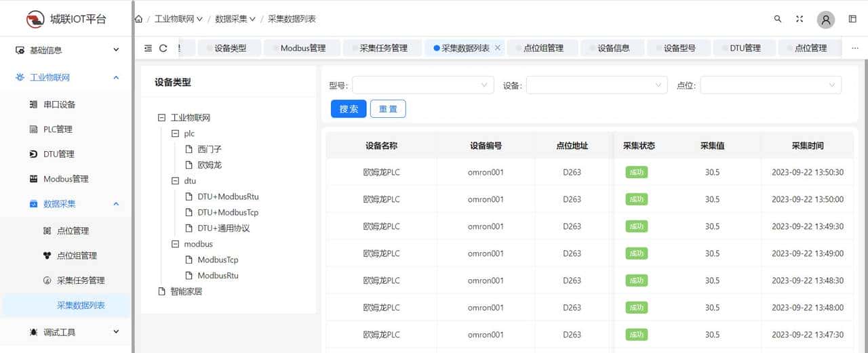The image size is (868, 353).
Task: Click the 基础信息 menu icon
Action: 20,50
